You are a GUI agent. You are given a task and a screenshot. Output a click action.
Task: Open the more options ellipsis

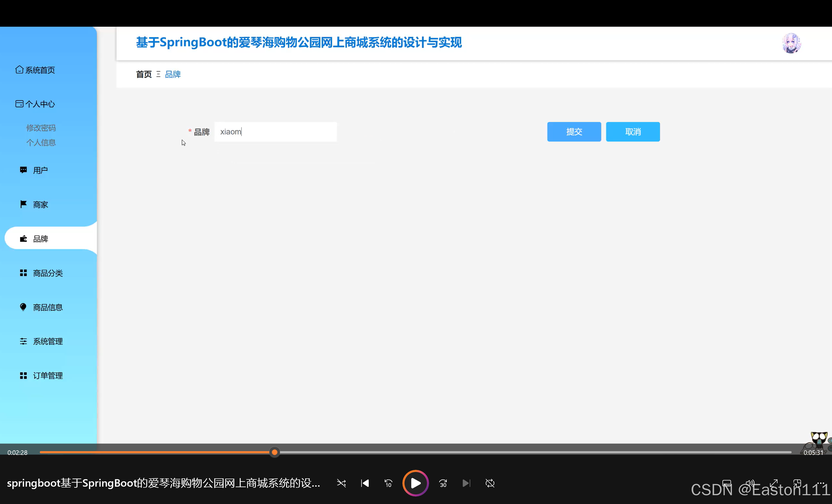pos(821,483)
